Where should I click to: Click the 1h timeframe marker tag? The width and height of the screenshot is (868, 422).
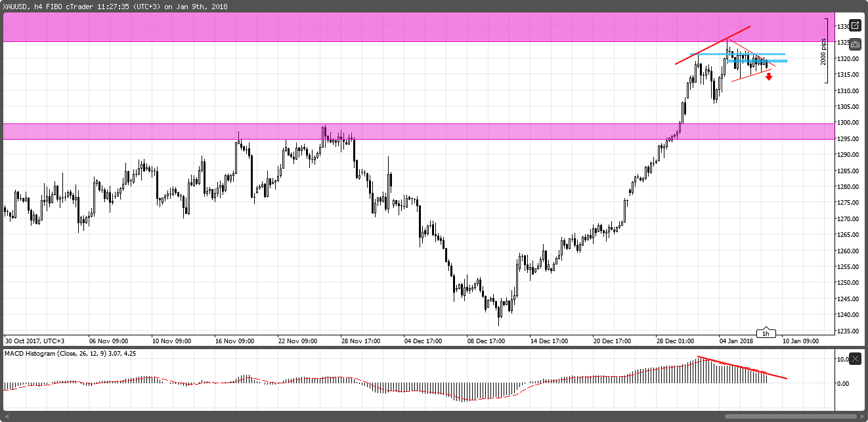click(x=766, y=333)
